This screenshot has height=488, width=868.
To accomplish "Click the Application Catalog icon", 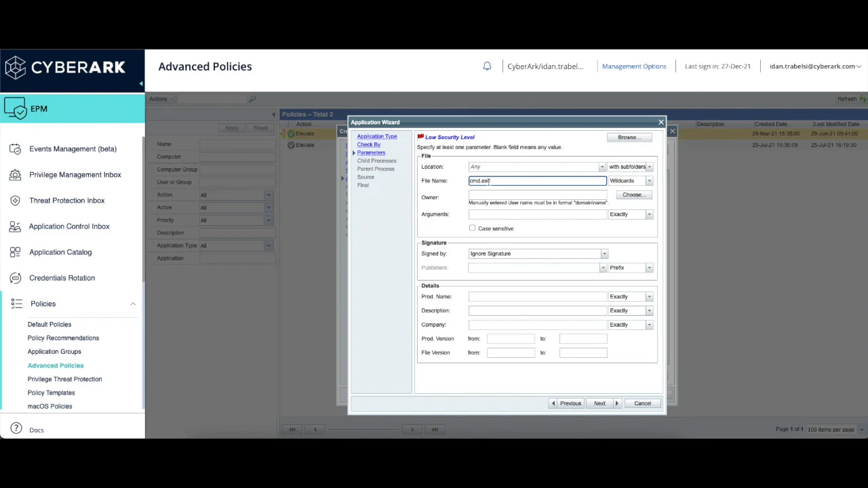I will tap(15, 252).
